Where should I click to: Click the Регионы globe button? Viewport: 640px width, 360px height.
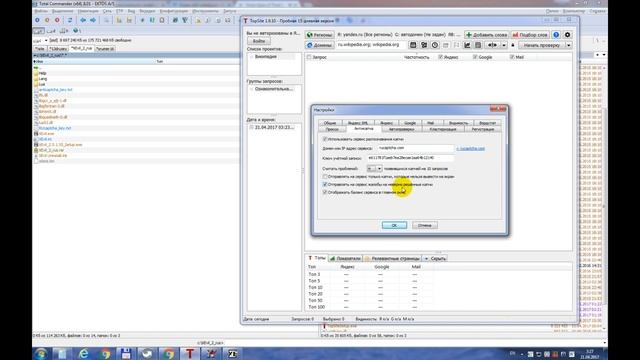320,35
